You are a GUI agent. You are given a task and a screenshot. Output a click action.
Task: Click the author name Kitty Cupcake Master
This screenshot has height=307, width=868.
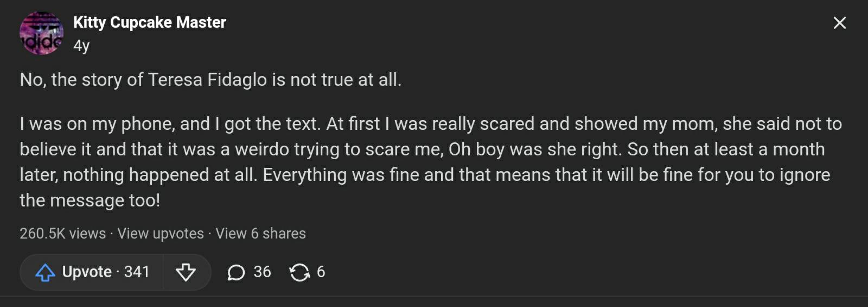click(149, 22)
